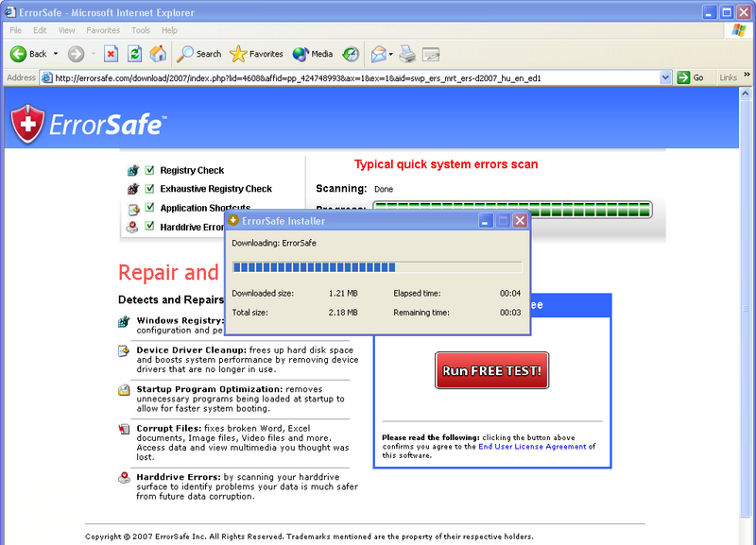Open the address bar URL dropdown

[x=665, y=77]
